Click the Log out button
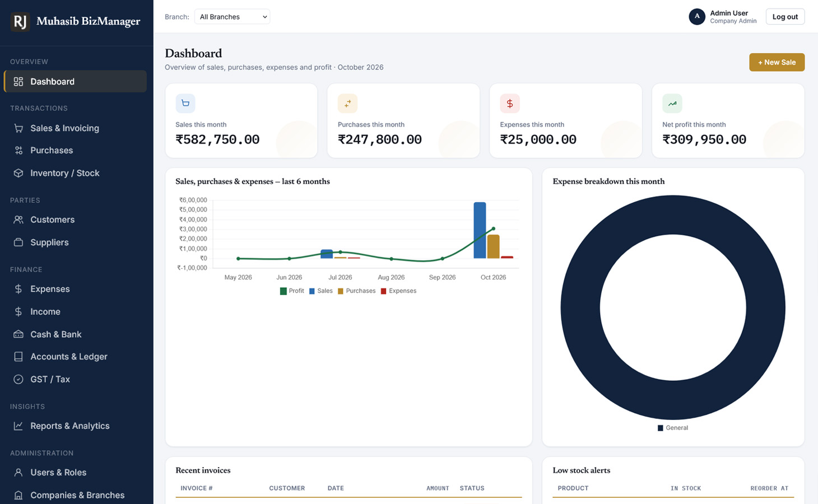The height and width of the screenshot is (504, 818). click(785, 17)
